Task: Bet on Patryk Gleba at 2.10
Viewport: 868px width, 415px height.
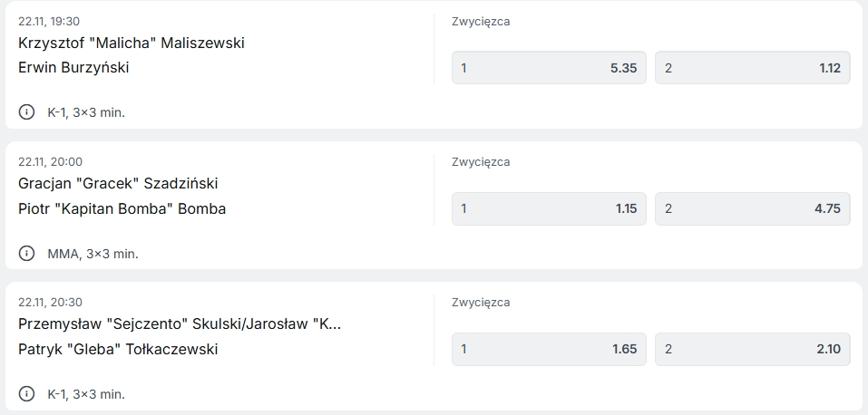Action: (752, 349)
